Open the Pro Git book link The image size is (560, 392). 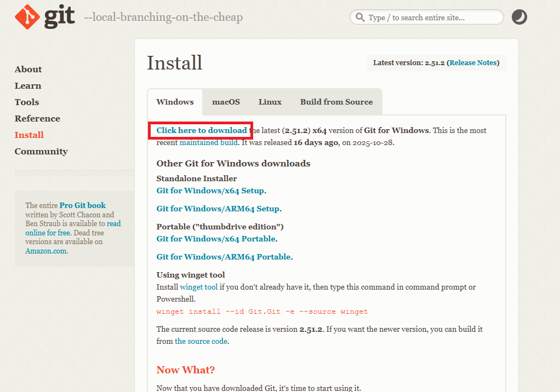pyautogui.click(x=82, y=205)
